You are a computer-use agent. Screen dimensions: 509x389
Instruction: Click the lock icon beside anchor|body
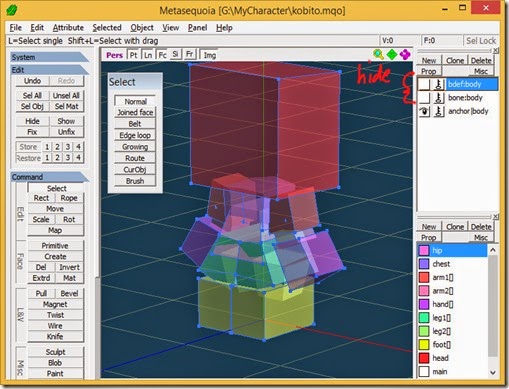(439, 111)
